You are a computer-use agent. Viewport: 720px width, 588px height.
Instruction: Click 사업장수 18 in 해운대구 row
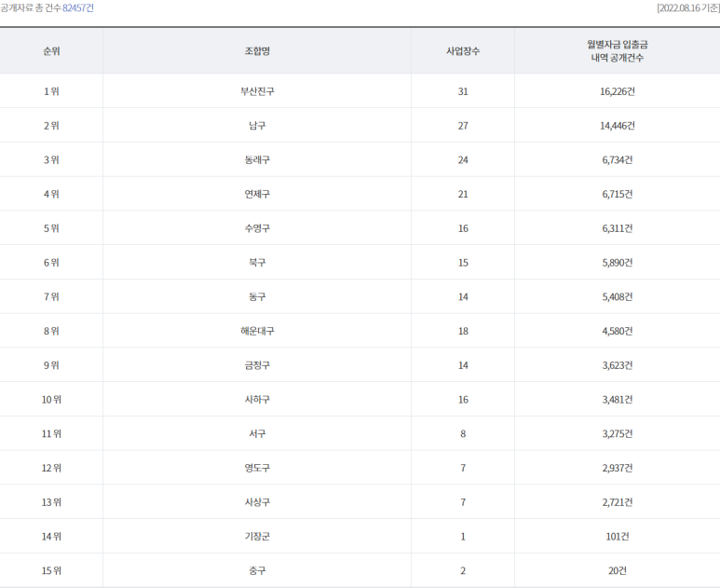point(463,331)
